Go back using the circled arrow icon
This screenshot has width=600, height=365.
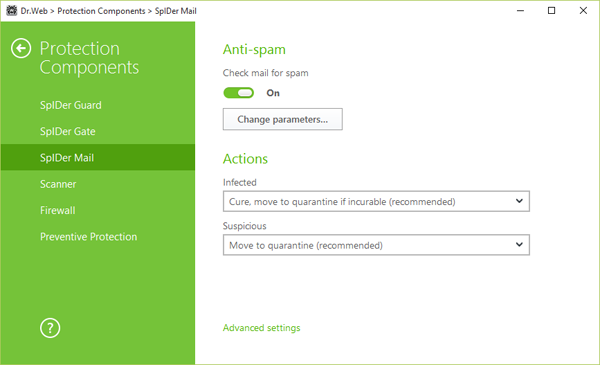pyautogui.click(x=21, y=49)
